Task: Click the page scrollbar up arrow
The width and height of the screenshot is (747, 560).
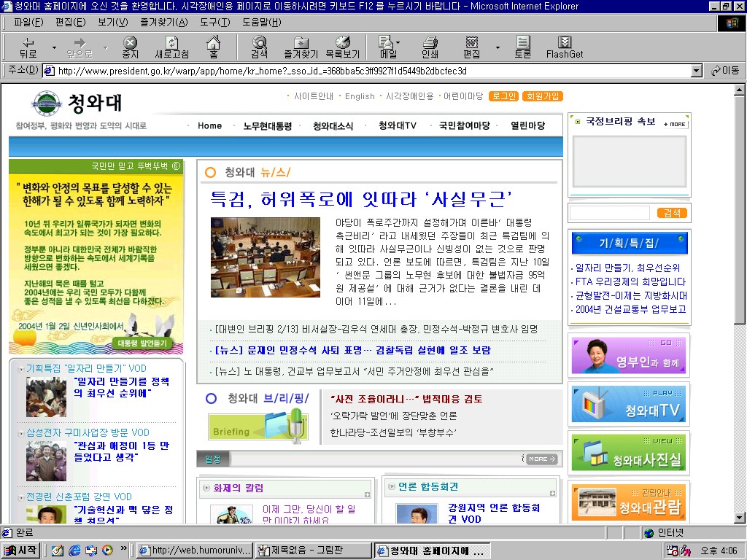Action: (740, 90)
